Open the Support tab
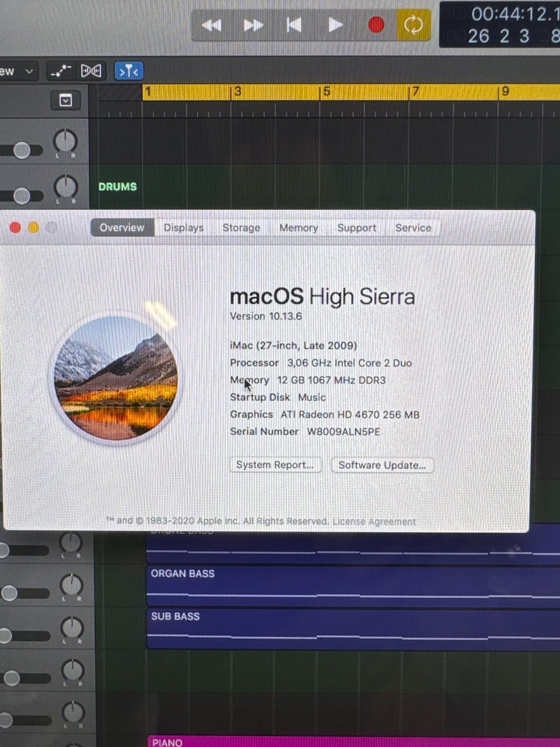The image size is (560, 747). pyautogui.click(x=356, y=228)
